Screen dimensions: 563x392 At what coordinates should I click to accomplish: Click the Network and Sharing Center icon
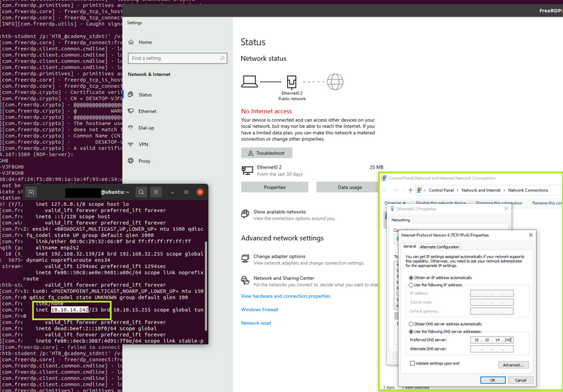[x=246, y=280]
